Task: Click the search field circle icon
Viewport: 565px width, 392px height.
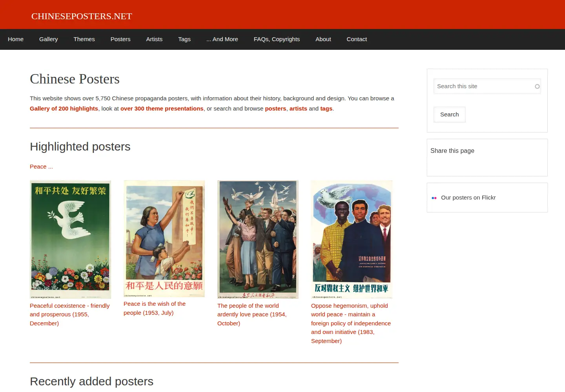Action: [537, 87]
